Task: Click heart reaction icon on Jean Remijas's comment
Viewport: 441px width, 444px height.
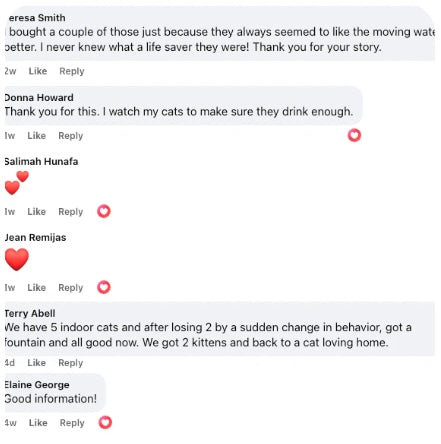Action: pyautogui.click(x=104, y=287)
